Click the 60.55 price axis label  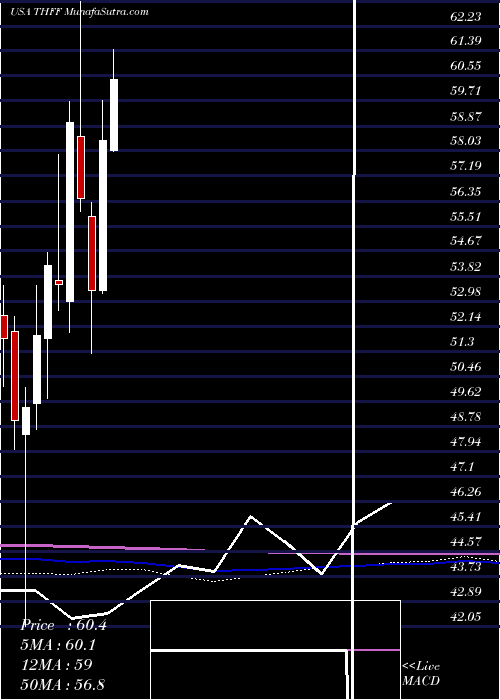[x=466, y=66]
